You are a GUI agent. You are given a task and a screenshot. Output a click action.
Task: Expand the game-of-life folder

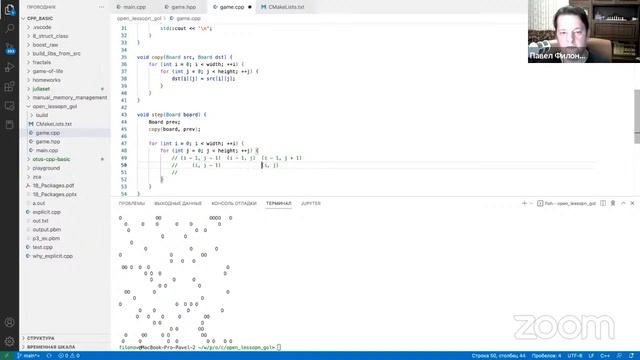coord(47,71)
